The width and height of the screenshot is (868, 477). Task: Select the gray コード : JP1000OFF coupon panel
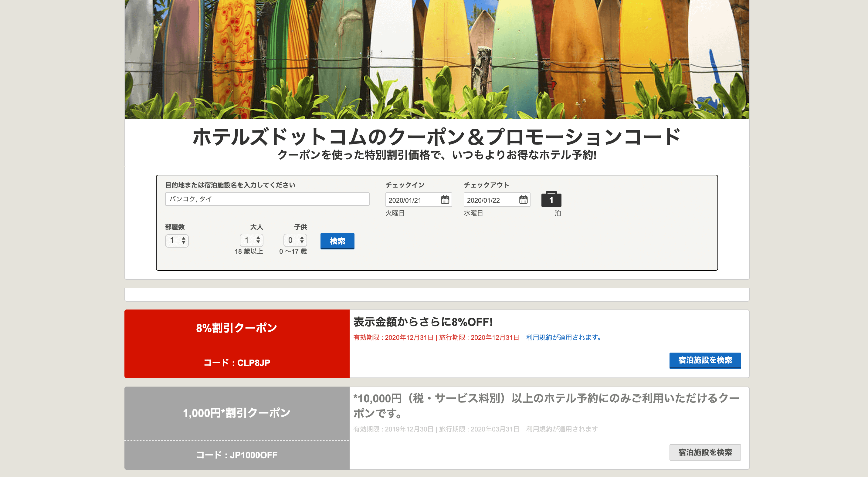coord(237,455)
